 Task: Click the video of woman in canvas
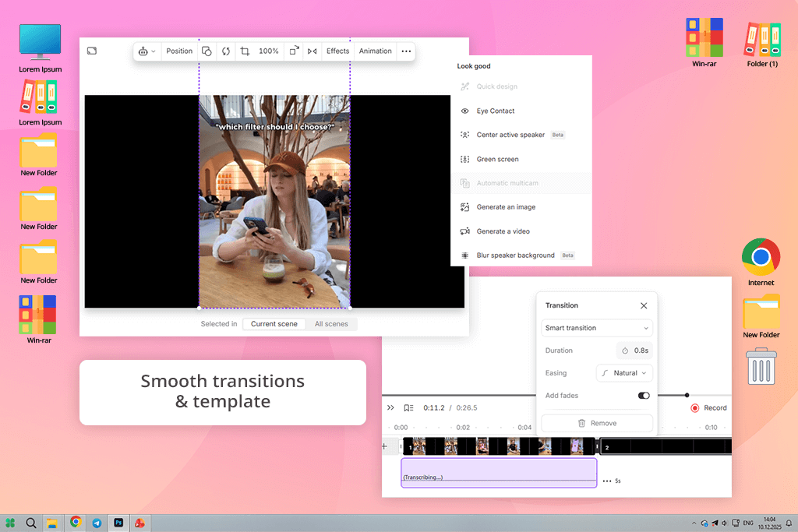click(x=274, y=202)
